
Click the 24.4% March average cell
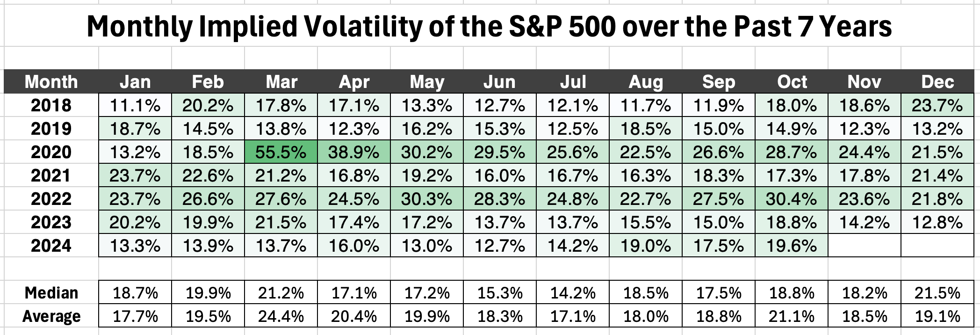281,316
